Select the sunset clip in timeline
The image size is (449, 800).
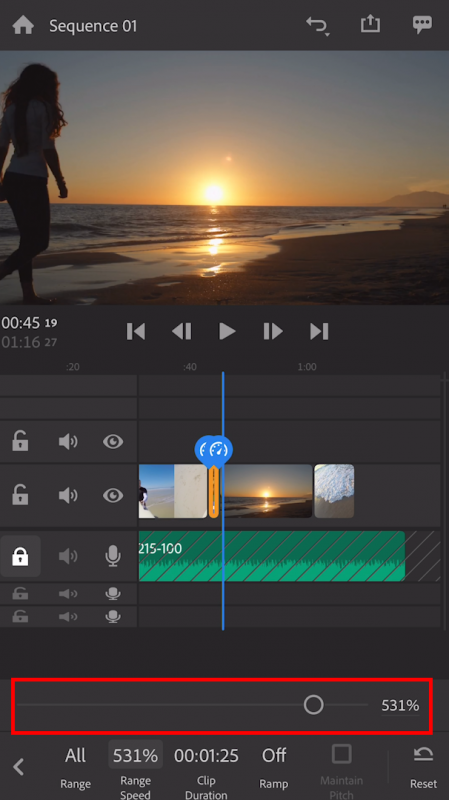coord(268,491)
